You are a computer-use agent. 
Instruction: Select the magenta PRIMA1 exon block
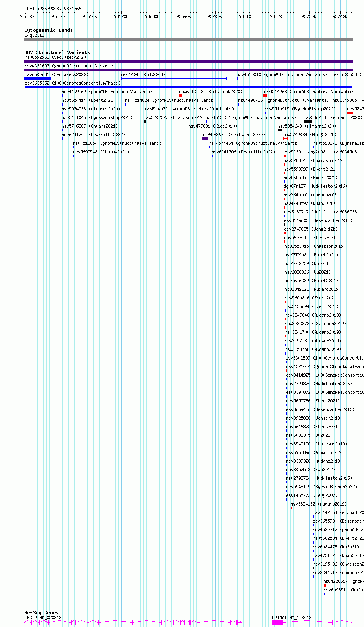(278, 623)
